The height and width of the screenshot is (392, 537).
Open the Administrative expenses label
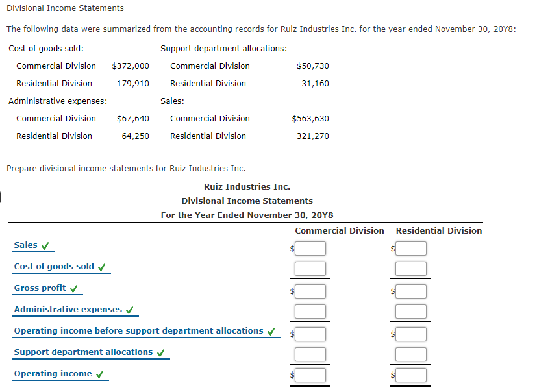click(69, 310)
